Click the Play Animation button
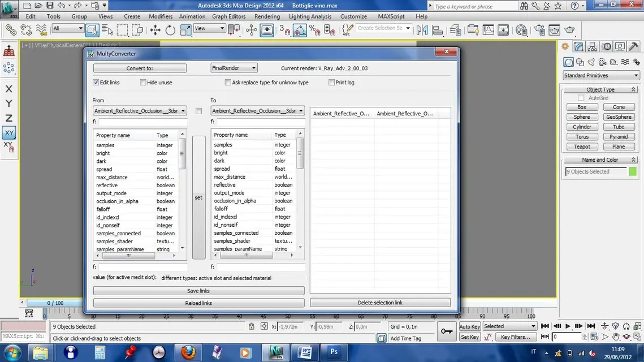This screenshot has width=644, height=362. pos(568,326)
